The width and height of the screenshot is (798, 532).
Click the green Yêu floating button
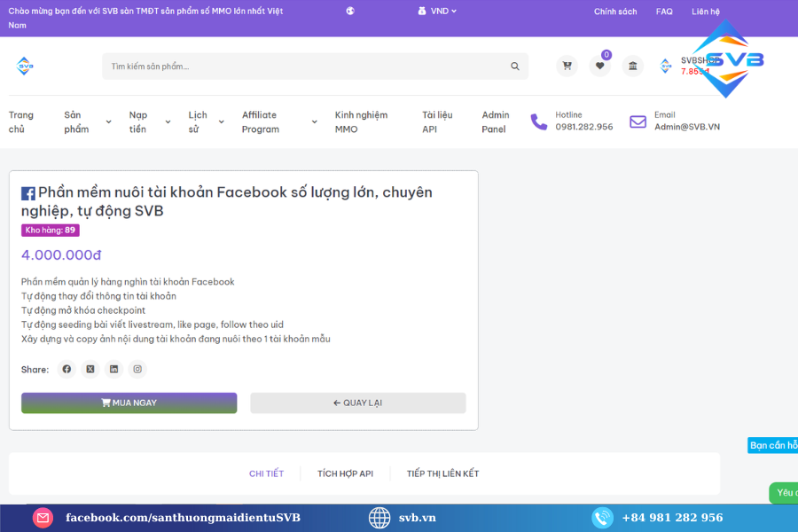(x=783, y=493)
